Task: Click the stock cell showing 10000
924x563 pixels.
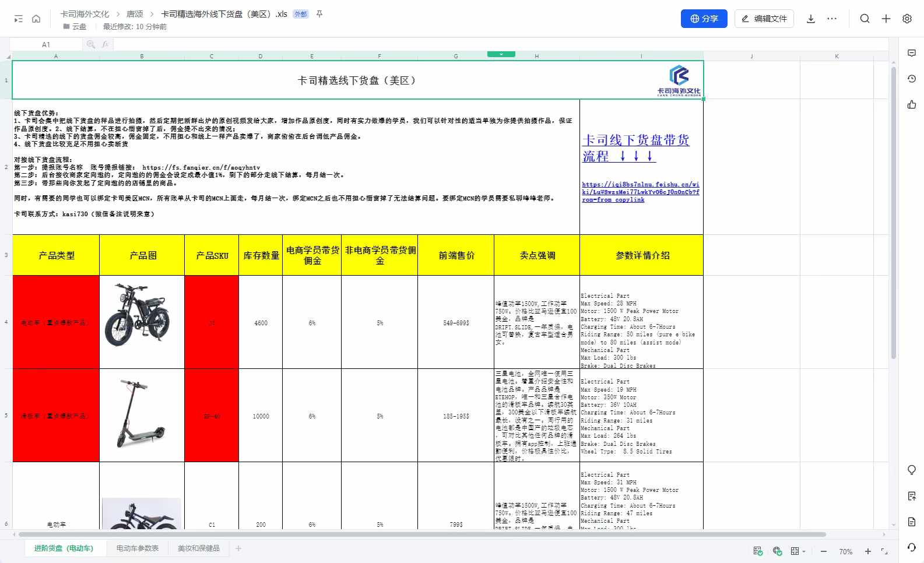Action: (x=261, y=416)
